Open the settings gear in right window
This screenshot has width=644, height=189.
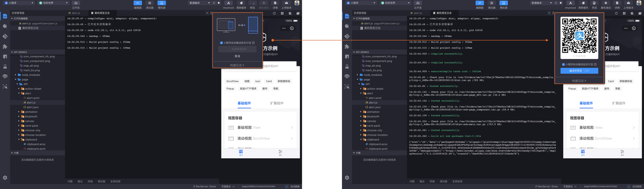(347, 178)
